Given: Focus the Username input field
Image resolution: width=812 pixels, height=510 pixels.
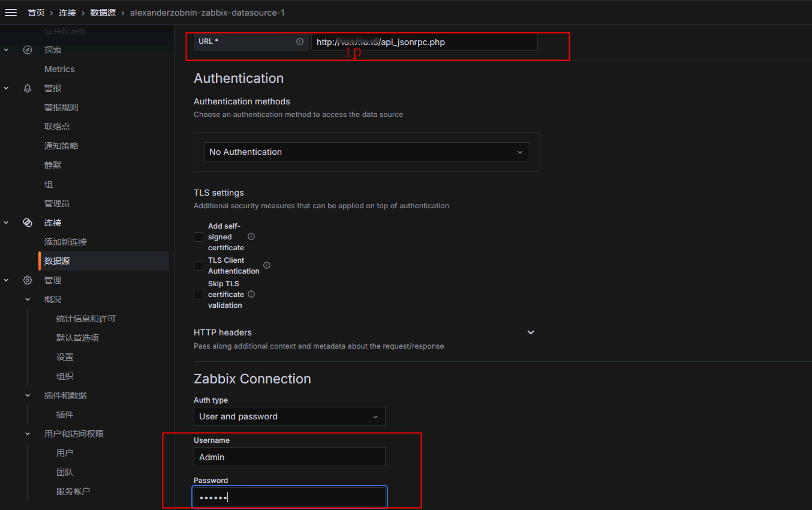Looking at the screenshot, I should coord(290,457).
